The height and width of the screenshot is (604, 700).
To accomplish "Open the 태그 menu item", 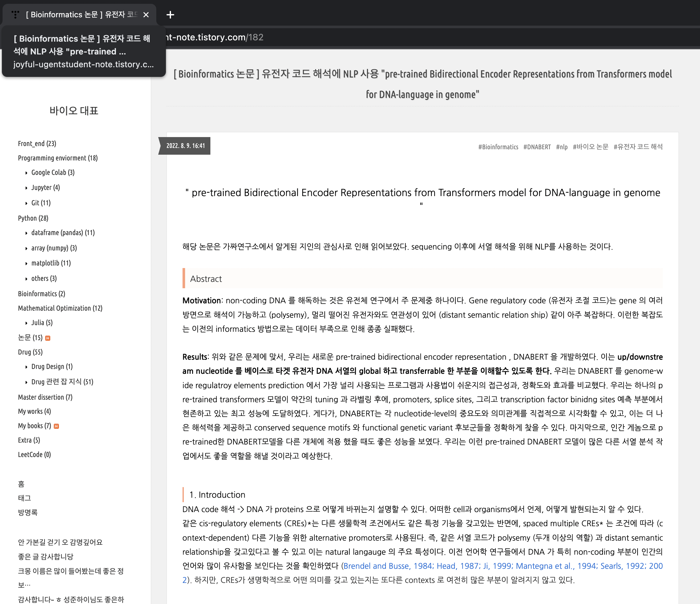I will (24, 498).
